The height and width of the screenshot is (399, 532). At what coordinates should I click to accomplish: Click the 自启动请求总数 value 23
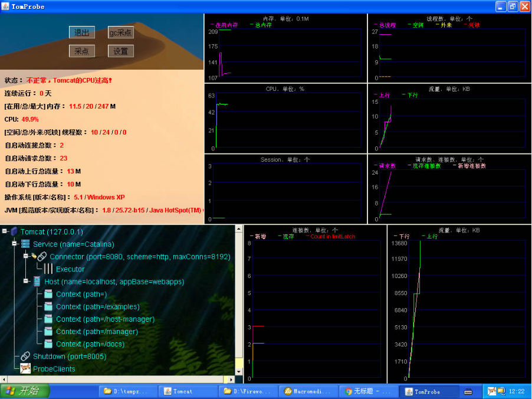pos(64,158)
